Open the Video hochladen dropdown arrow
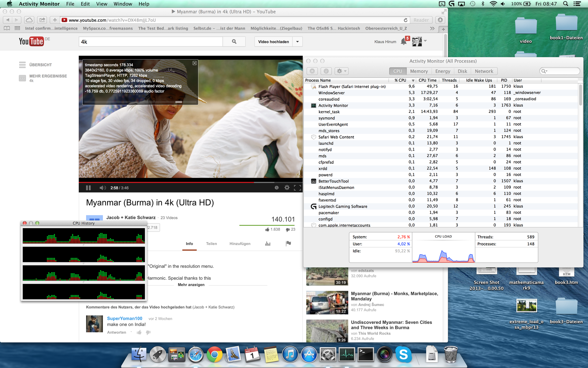This screenshot has height=368, width=588. pyautogui.click(x=297, y=42)
